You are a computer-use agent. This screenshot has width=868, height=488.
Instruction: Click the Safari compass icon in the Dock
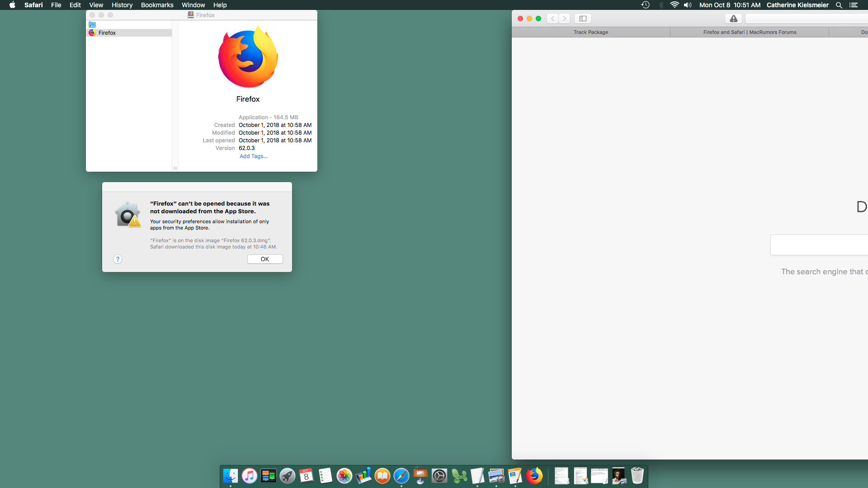coord(401,476)
